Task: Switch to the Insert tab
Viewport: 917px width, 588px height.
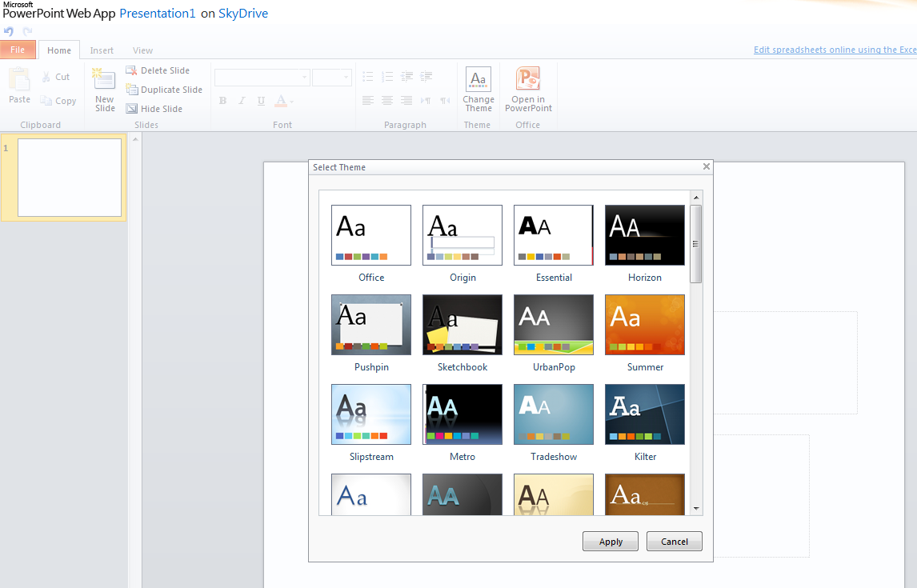Action: [x=102, y=50]
